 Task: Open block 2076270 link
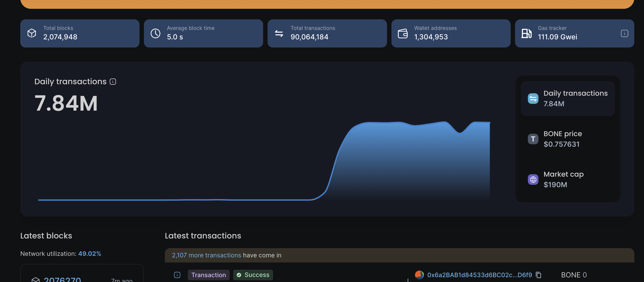[x=62, y=280]
